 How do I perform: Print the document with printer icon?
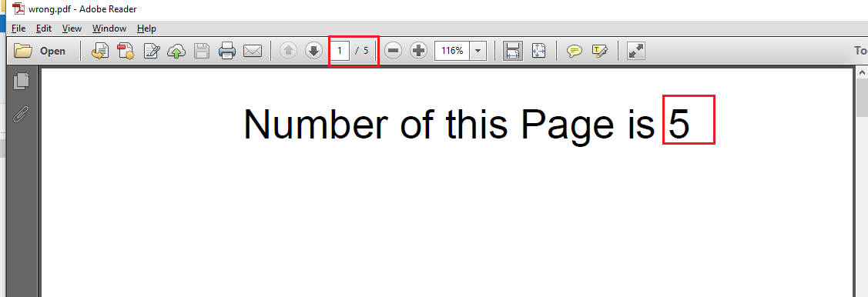tap(227, 51)
